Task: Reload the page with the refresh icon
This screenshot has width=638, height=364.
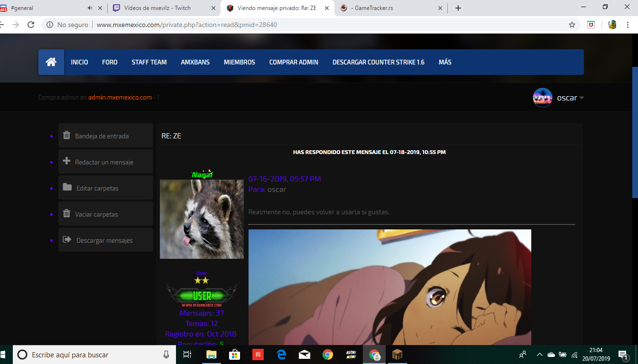Action: 31,25
